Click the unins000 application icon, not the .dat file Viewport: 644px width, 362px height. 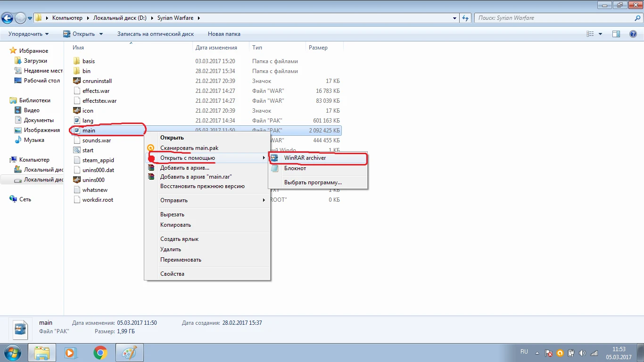[x=77, y=180]
